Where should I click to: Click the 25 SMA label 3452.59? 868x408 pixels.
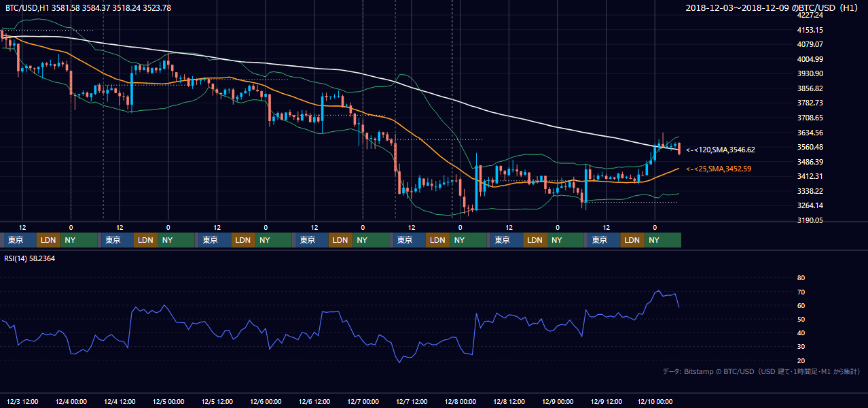(x=719, y=169)
